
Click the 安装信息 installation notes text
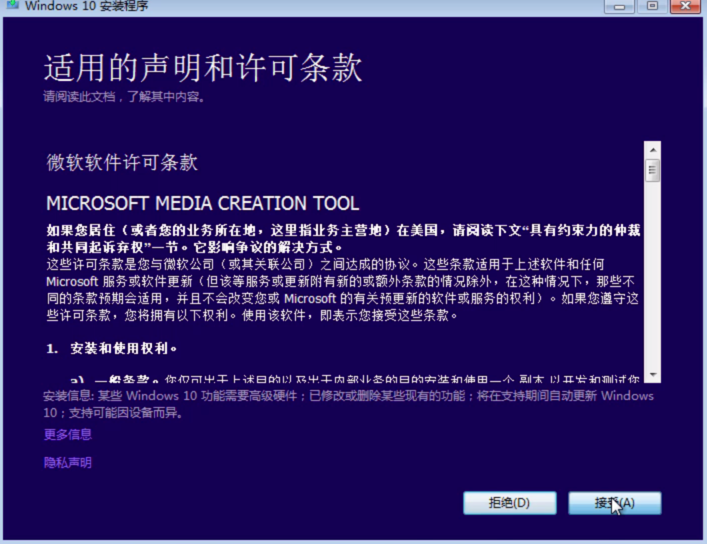[348, 404]
